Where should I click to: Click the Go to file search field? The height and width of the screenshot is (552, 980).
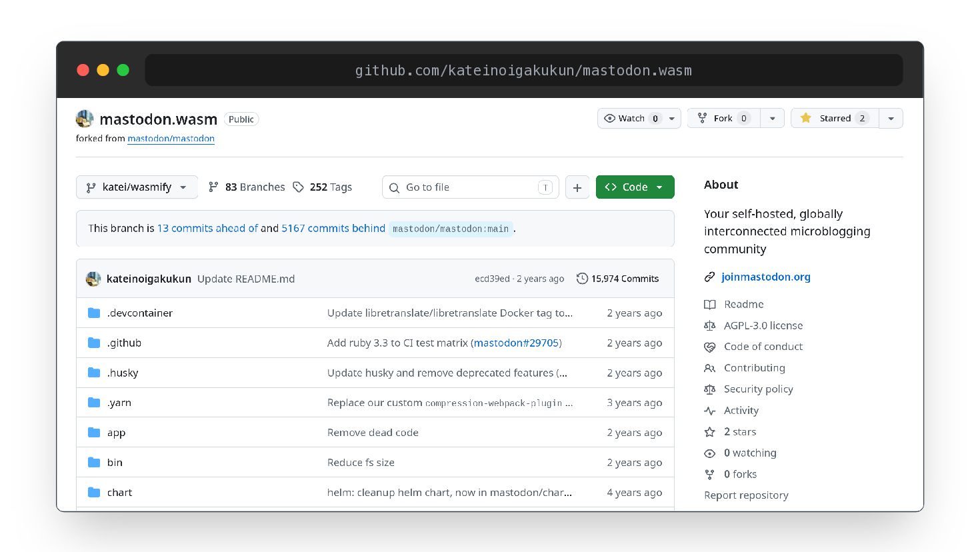coord(471,187)
